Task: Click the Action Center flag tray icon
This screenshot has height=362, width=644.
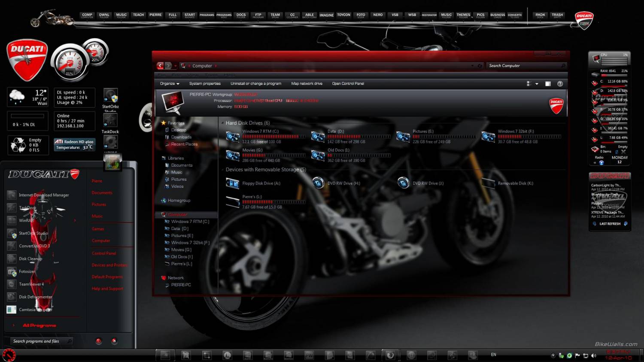Action: (577, 356)
